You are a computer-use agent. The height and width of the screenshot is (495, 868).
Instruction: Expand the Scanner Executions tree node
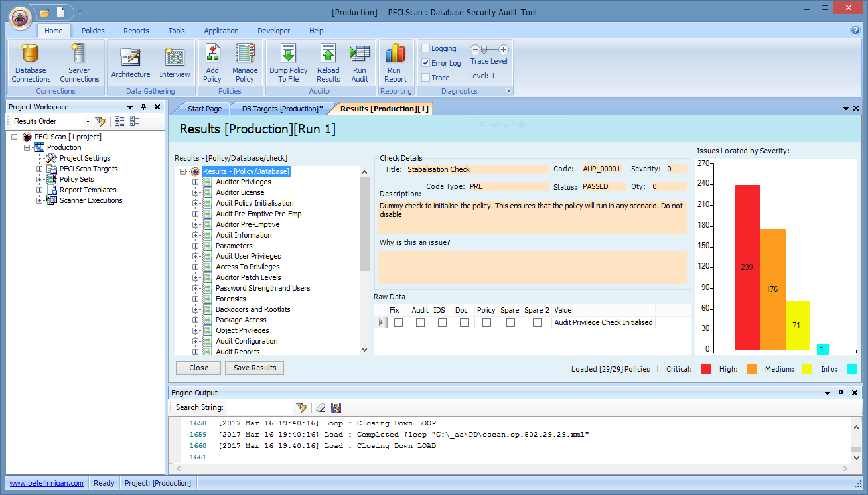(39, 200)
